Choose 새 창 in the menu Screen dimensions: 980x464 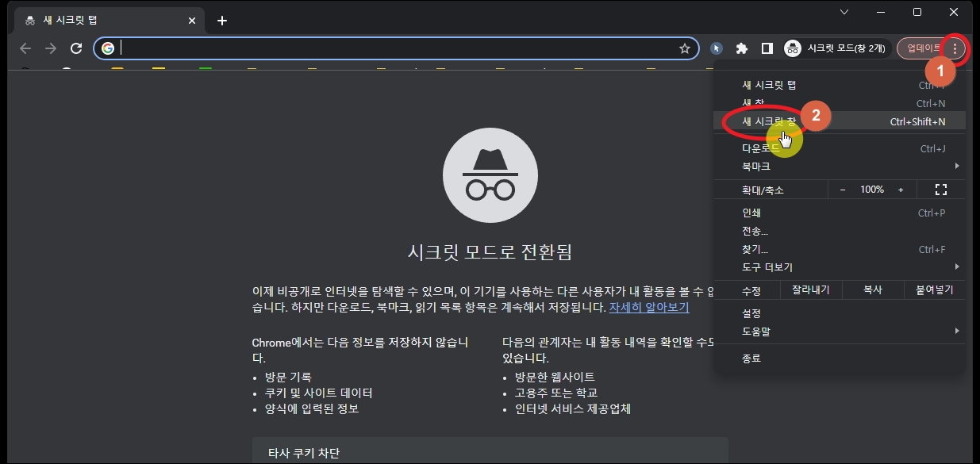pyautogui.click(x=840, y=103)
